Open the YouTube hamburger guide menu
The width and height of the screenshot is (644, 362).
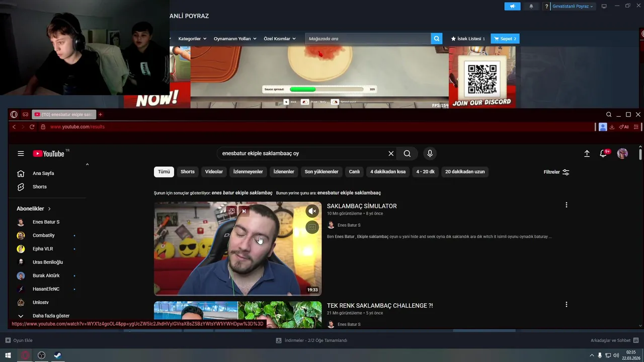pos(21,153)
